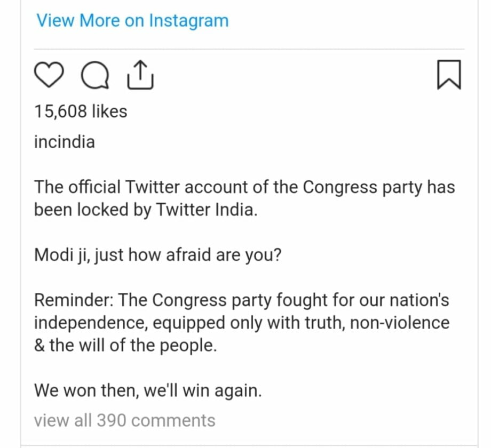This screenshot has width=491, height=448.
Task: Click the 'We won then, we'll win again.' line
Action: coord(148,390)
